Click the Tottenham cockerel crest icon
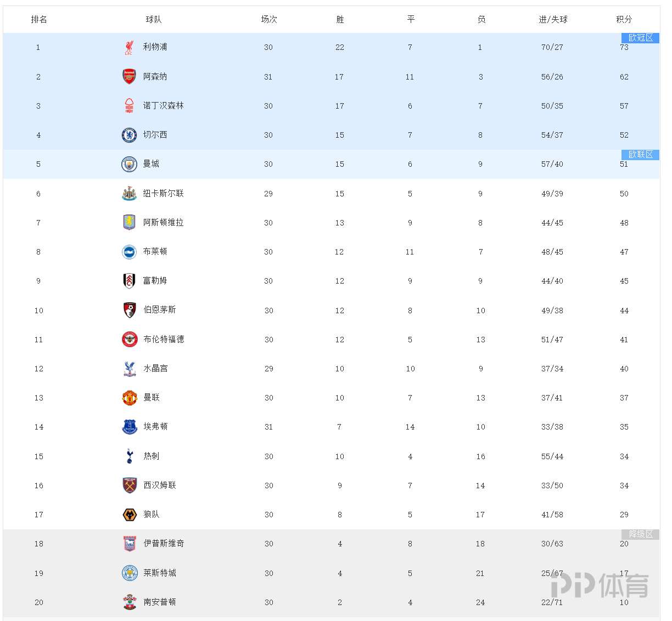This screenshot has width=672, height=621. point(130,456)
